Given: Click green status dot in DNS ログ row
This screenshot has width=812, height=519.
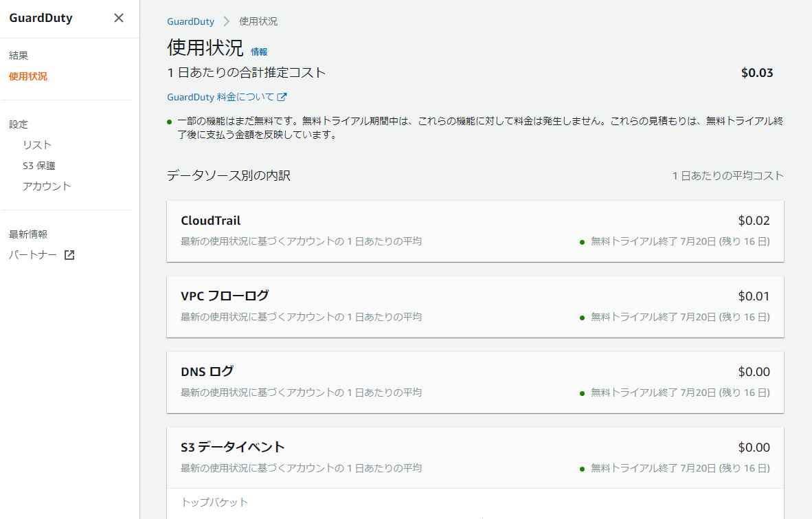Looking at the screenshot, I should [x=582, y=393].
